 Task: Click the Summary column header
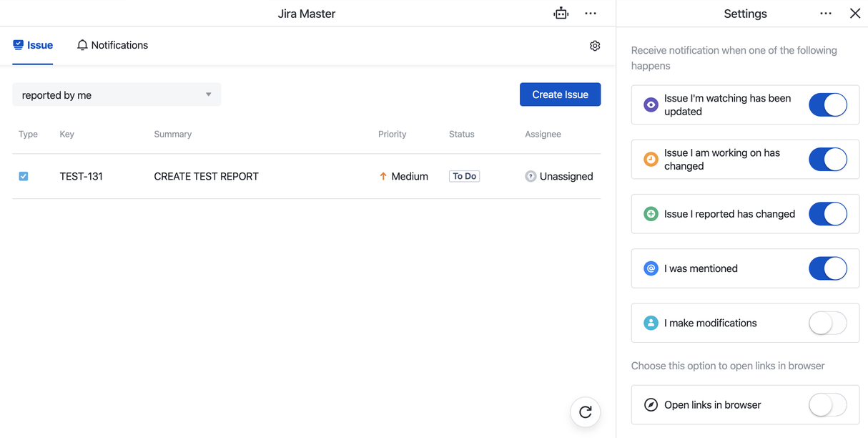pos(172,134)
